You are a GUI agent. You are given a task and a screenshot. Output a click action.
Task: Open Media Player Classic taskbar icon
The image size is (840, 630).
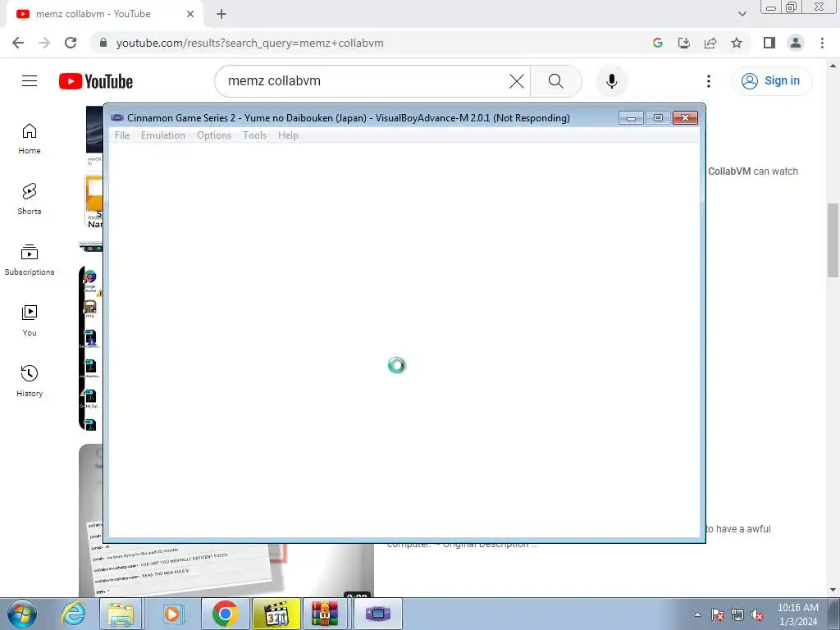[x=276, y=614]
